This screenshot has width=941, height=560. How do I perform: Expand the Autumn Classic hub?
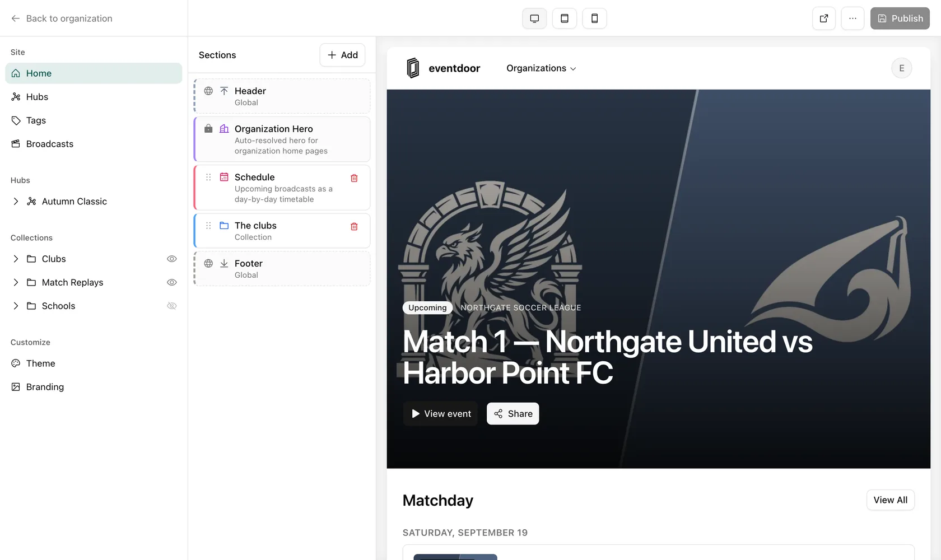pyautogui.click(x=16, y=202)
